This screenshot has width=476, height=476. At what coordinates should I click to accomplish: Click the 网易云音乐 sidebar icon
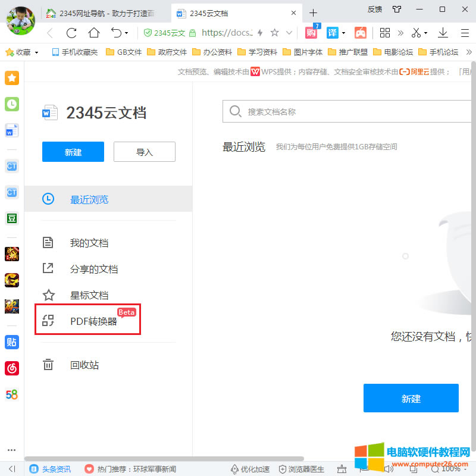[x=11, y=368]
